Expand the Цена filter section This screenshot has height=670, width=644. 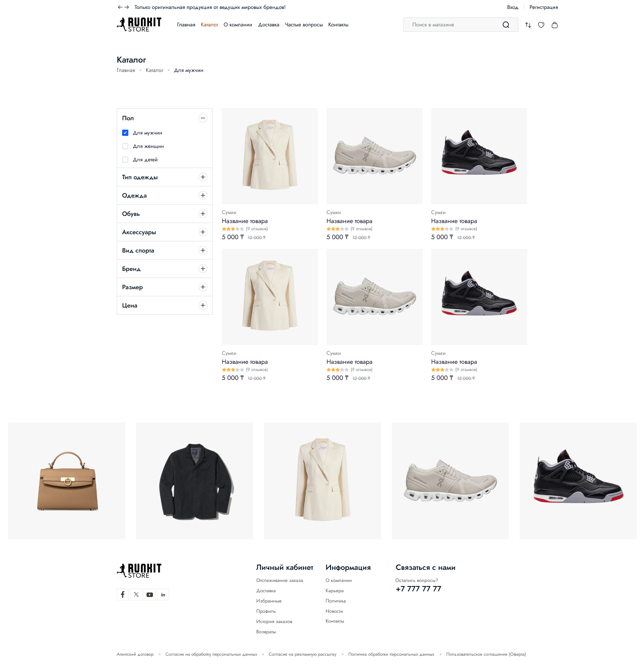click(203, 305)
